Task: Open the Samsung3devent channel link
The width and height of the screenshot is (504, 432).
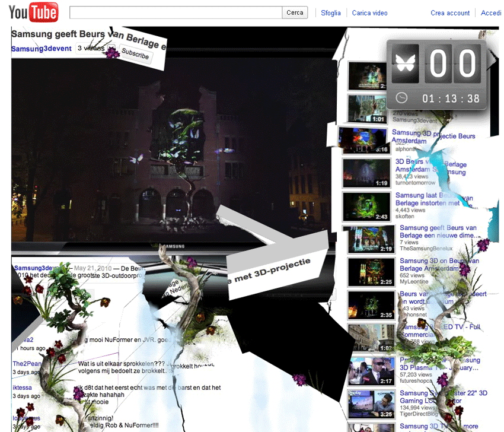Action: [x=41, y=49]
